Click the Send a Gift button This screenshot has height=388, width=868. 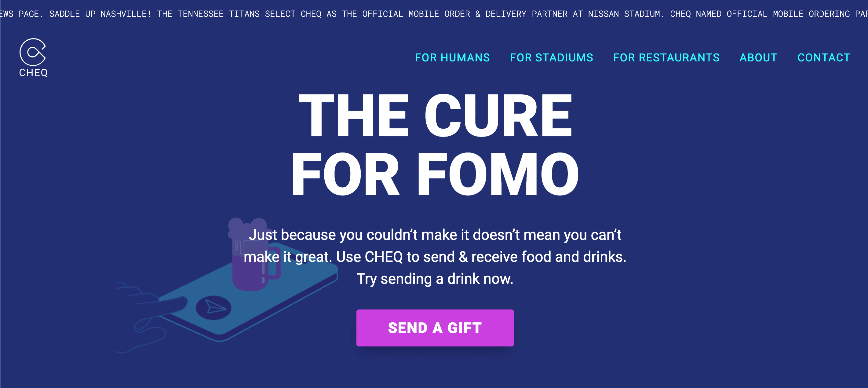pyautogui.click(x=435, y=328)
